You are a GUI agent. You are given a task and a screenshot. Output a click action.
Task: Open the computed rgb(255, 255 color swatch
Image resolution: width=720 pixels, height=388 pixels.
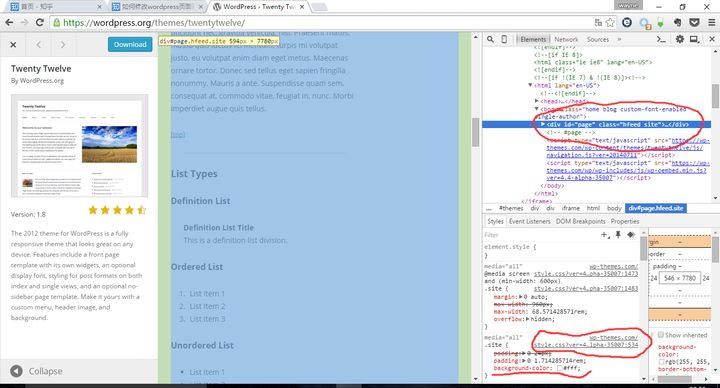click(x=661, y=362)
